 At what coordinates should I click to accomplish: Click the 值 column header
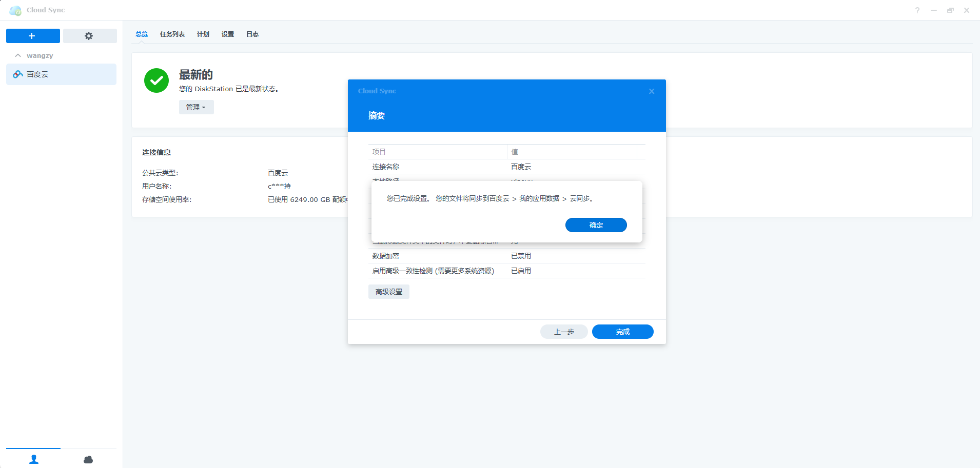click(x=572, y=152)
